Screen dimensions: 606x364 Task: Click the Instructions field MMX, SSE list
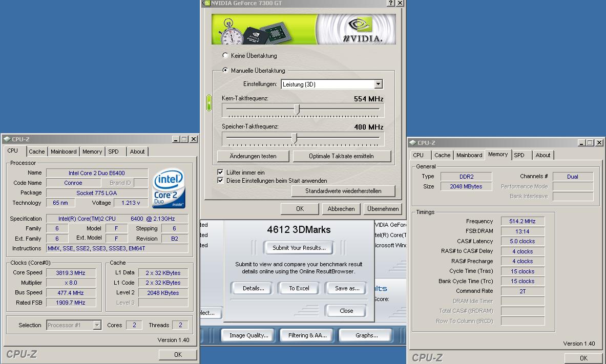point(117,248)
